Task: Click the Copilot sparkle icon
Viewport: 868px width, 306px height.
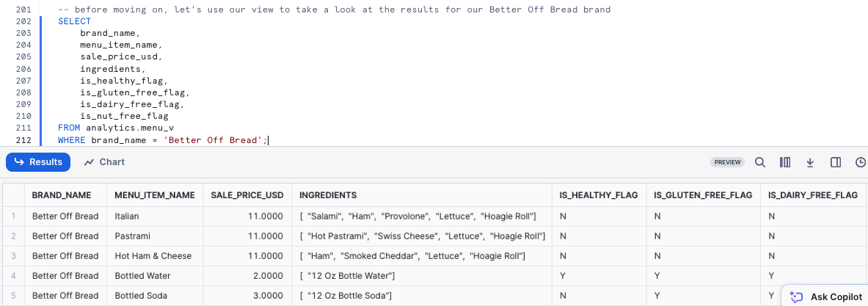Action: click(797, 296)
